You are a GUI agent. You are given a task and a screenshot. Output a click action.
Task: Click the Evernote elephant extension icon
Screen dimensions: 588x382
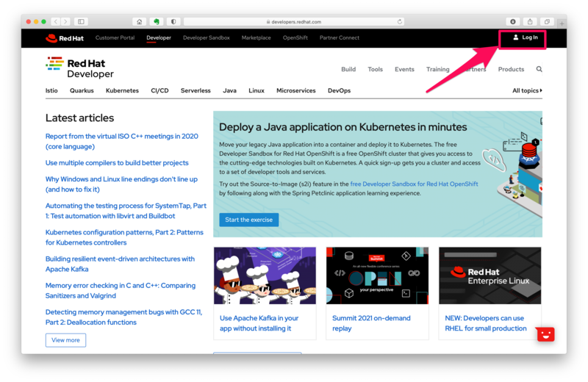(157, 22)
